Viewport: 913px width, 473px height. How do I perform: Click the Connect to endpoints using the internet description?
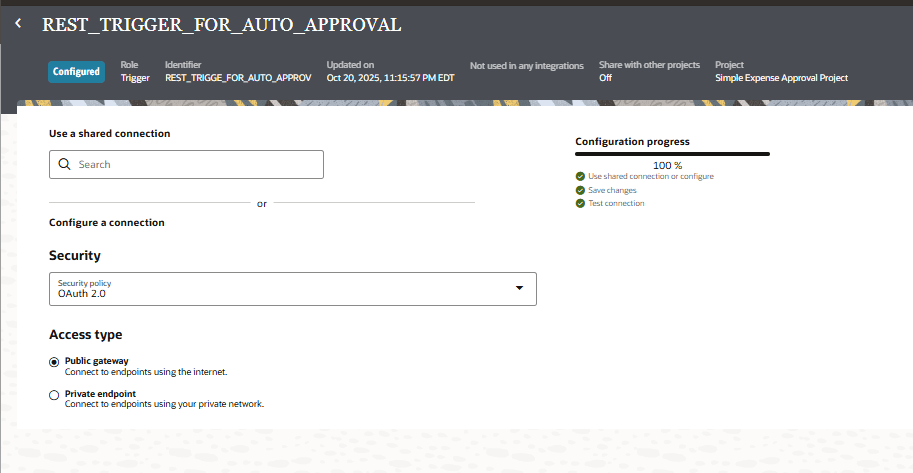(x=146, y=372)
